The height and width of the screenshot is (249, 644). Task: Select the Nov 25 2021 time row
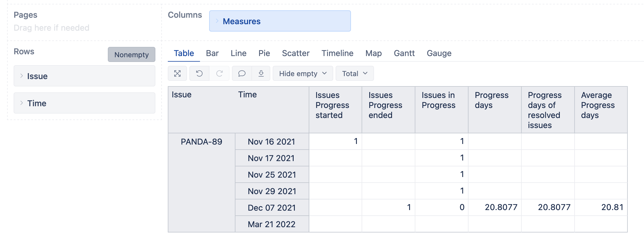click(x=272, y=175)
